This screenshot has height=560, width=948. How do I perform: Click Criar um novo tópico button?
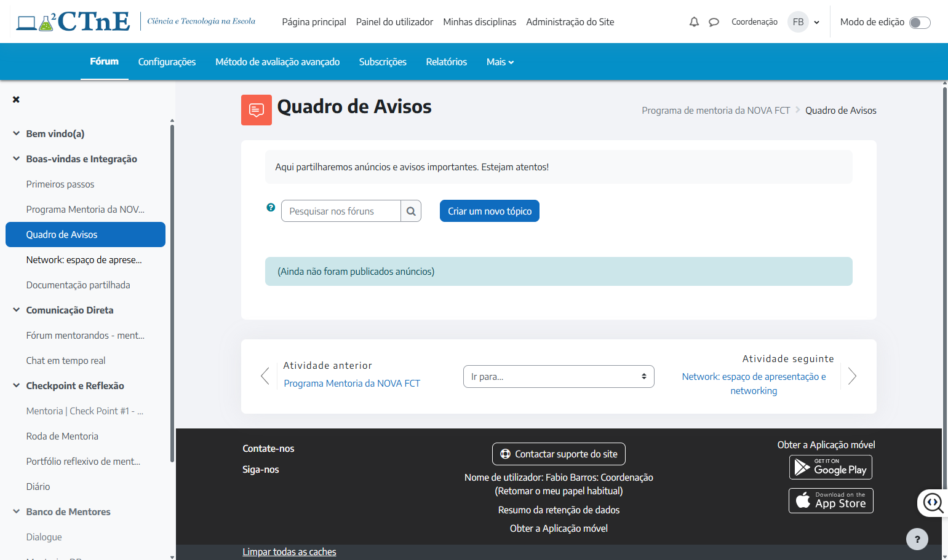490,211
